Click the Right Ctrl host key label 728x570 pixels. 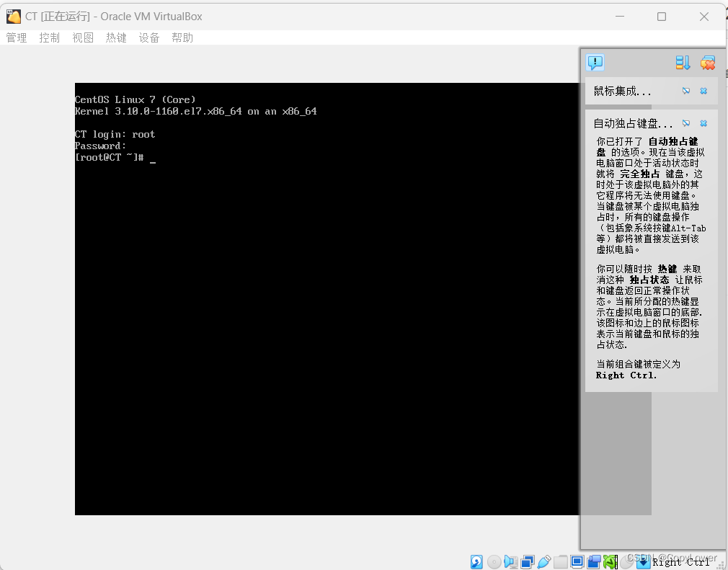tap(680, 562)
